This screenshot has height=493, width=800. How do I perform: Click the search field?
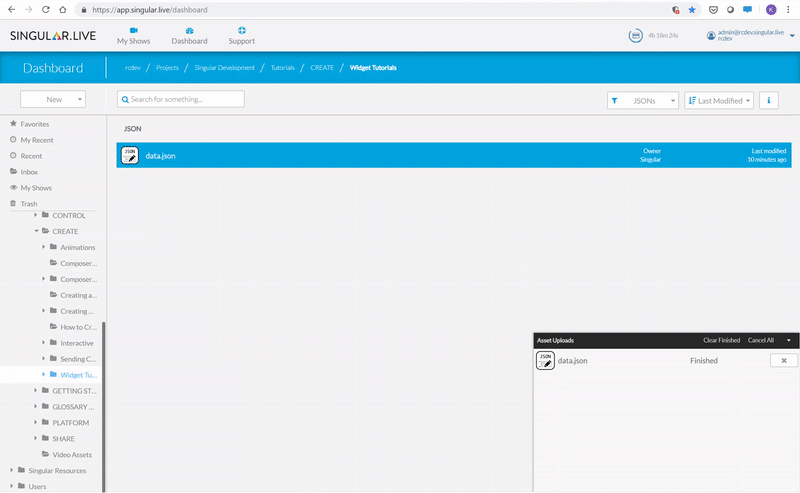click(x=181, y=99)
